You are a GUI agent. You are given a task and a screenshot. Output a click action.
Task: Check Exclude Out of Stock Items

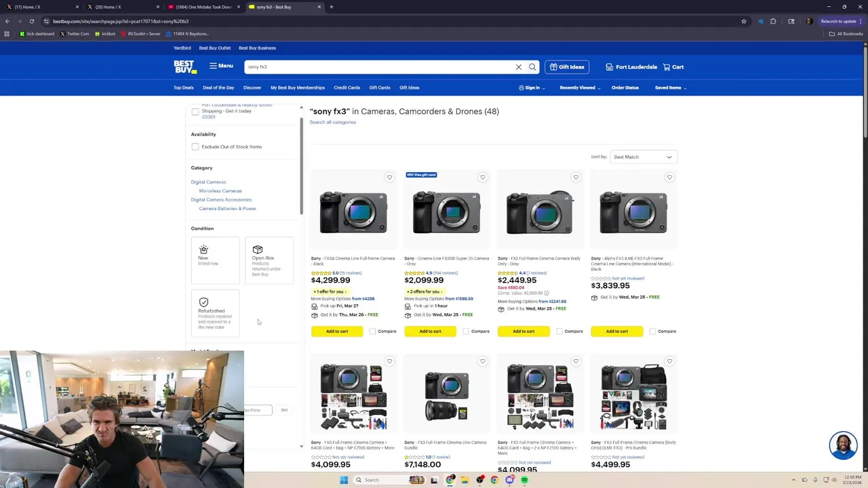point(195,146)
